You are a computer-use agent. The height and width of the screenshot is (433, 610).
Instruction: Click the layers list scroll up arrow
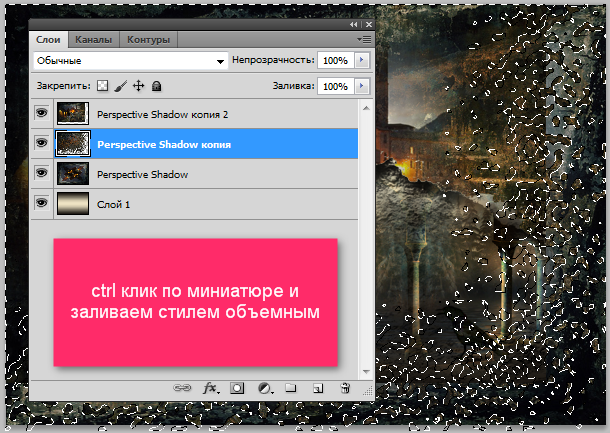coord(366,108)
